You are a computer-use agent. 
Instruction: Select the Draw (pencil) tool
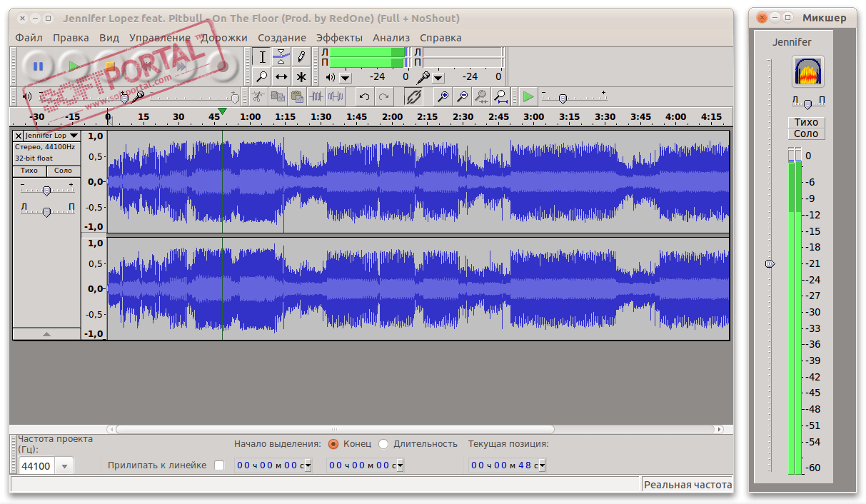[301, 56]
